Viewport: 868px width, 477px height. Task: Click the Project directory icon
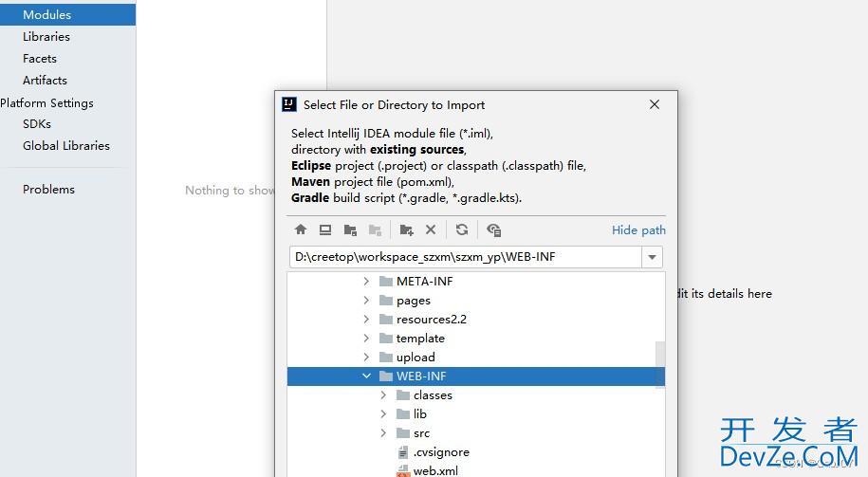coord(350,229)
